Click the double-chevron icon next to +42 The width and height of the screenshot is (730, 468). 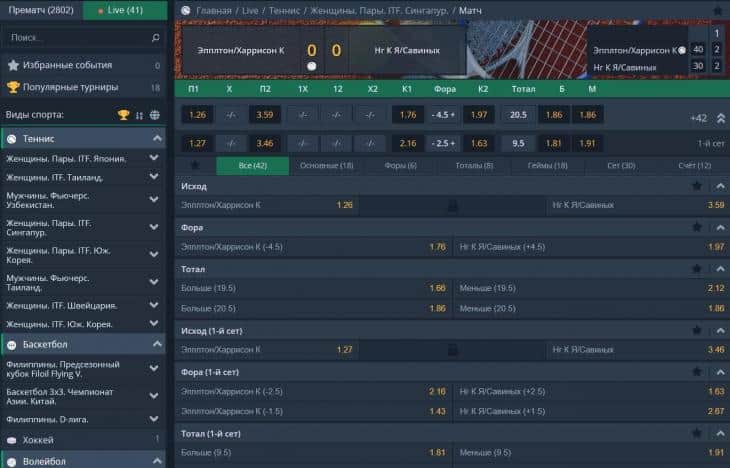718,117
